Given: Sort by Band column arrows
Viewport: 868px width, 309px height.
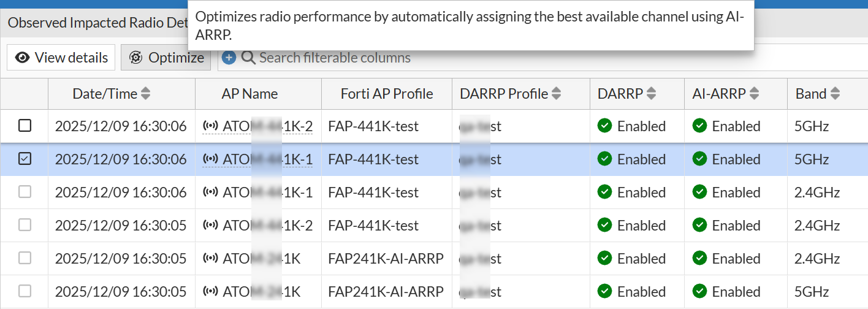Looking at the screenshot, I should pos(834,94).
